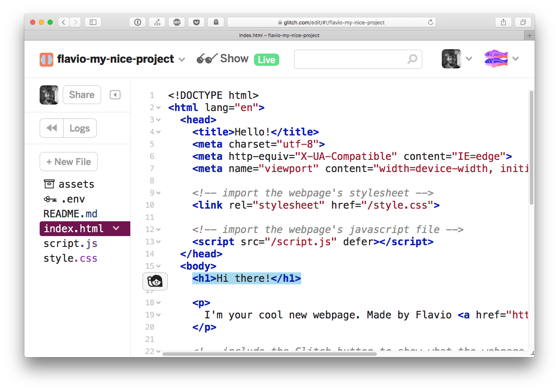
Task: Click the user avatar in sidebar
Action: [49, 95]
